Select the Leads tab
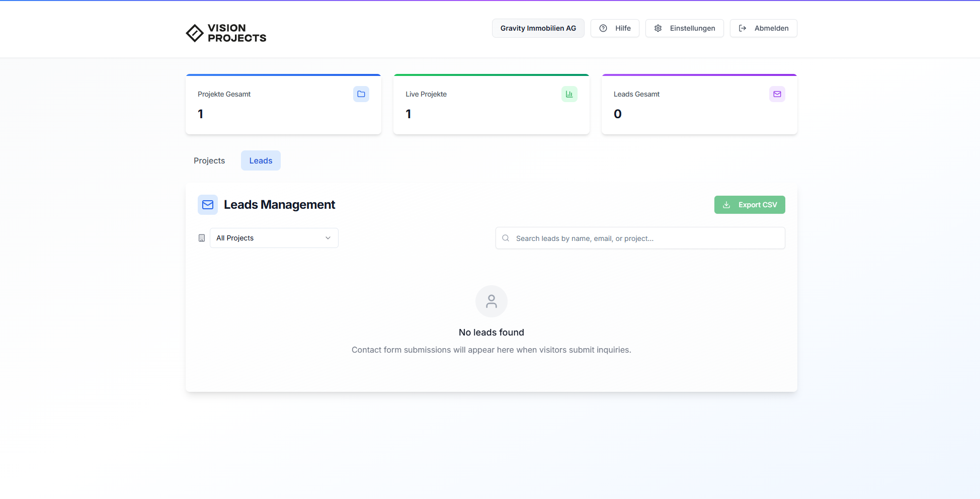 point(261,160)
